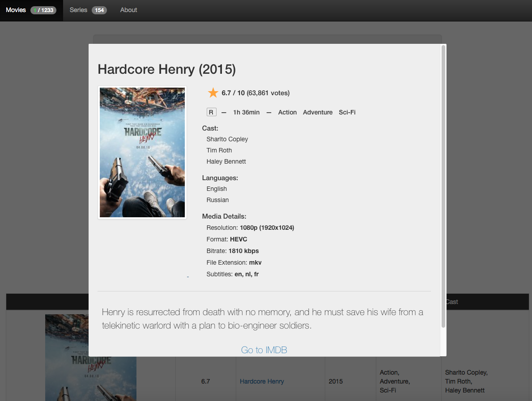532x401 pixels.
Task: Select cast member Tim Roth in the dialog
Action: (x=219, y=150)
